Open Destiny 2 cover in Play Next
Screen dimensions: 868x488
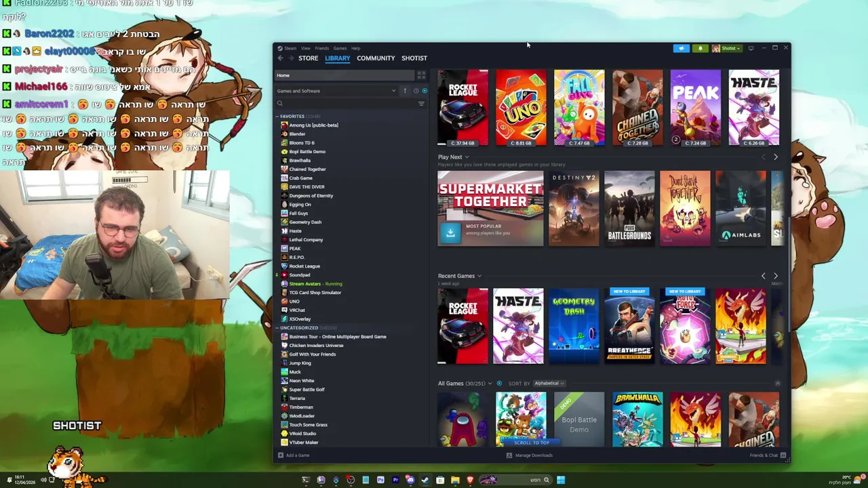[x=574, y=208]
